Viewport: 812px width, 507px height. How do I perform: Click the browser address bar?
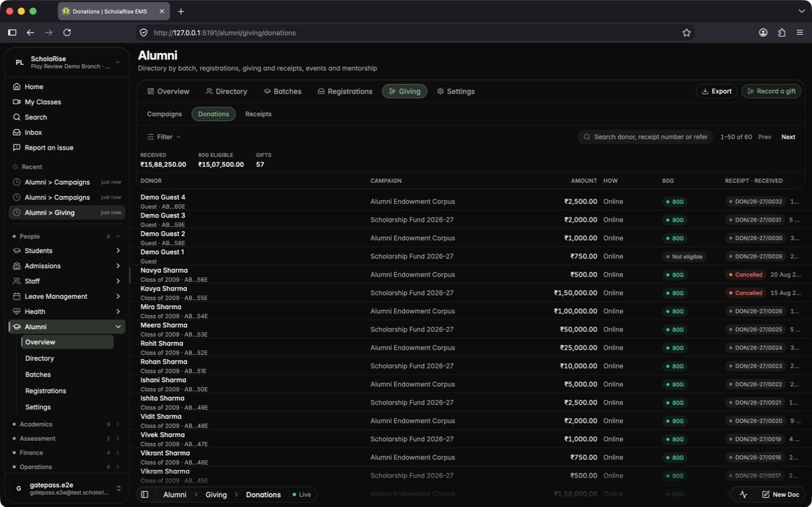click(416, 32)
